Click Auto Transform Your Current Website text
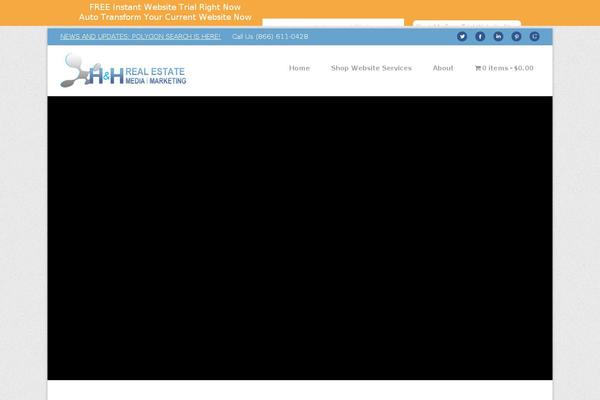This screenshot has height=400, width=600. pos(165,17)
